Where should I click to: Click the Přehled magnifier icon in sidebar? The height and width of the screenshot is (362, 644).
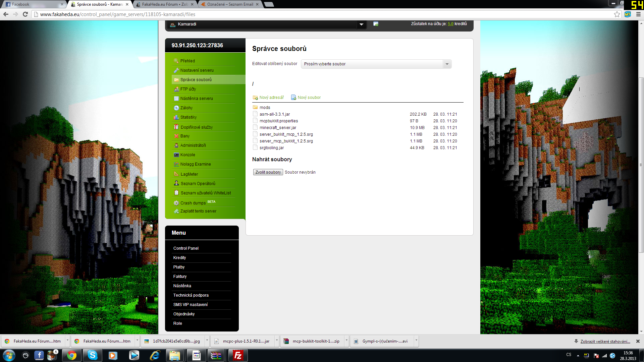coord(176,61)
